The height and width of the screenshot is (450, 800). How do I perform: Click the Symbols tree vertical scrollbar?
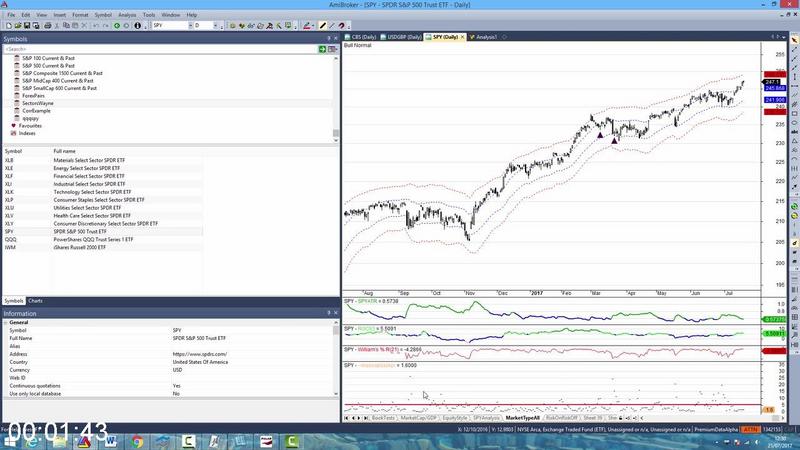(x=336, y=99)
